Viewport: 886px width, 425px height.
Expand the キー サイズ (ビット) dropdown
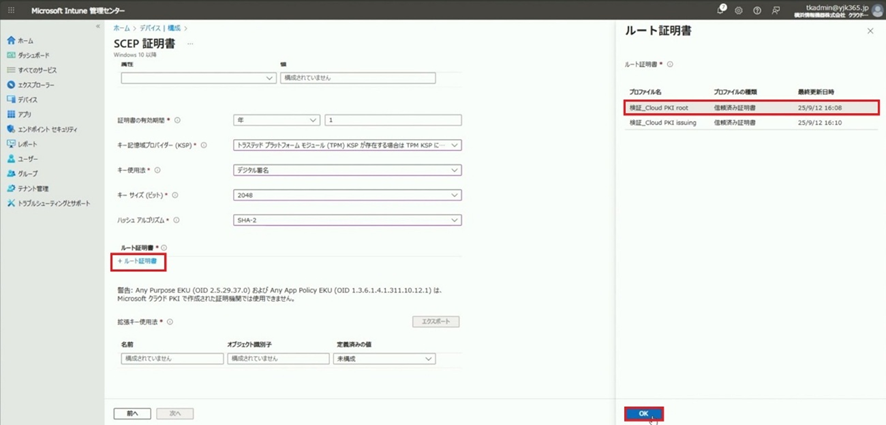[x=347, y=195]
